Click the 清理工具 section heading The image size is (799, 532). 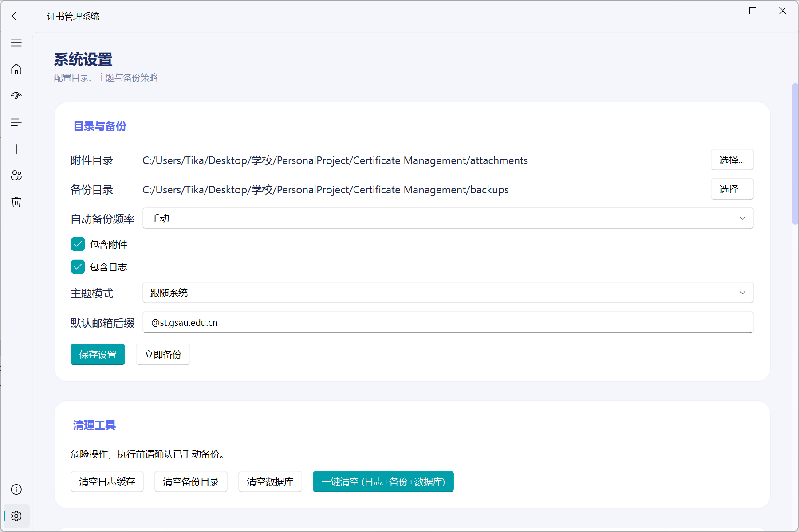(x=94, y=425)
